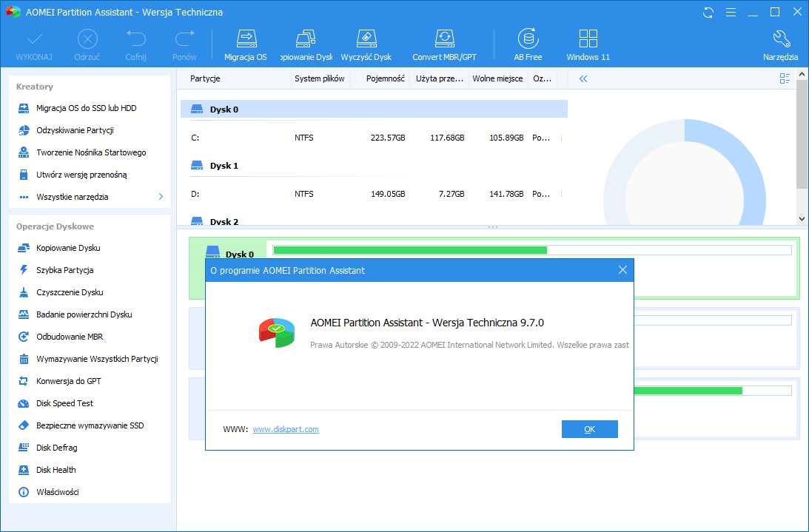Click the Odrzuć discard icon
Screen dimensions: 809x532
click(87, 39)
